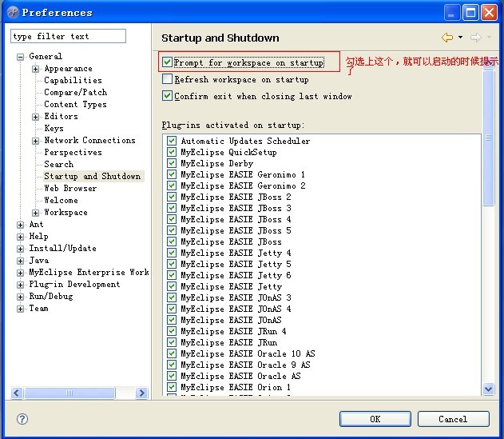
Task: Select MyEclipse EASIE JOnAS 4 row
Action: point(236,309)
